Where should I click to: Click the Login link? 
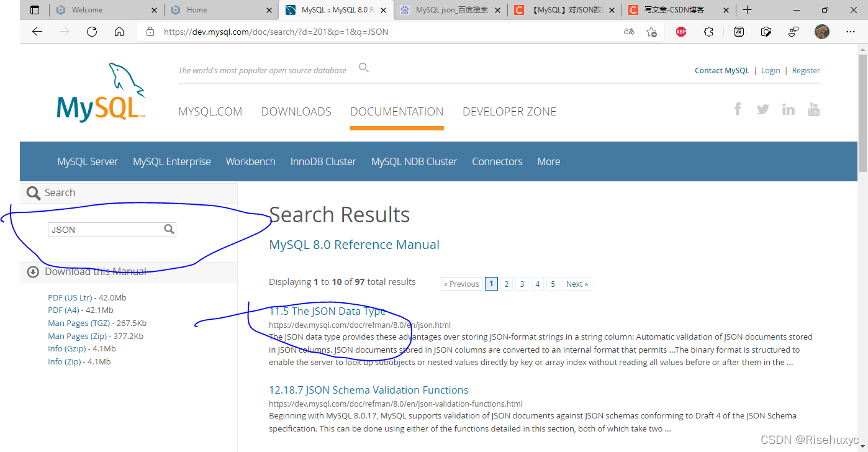tap(771, 71)
